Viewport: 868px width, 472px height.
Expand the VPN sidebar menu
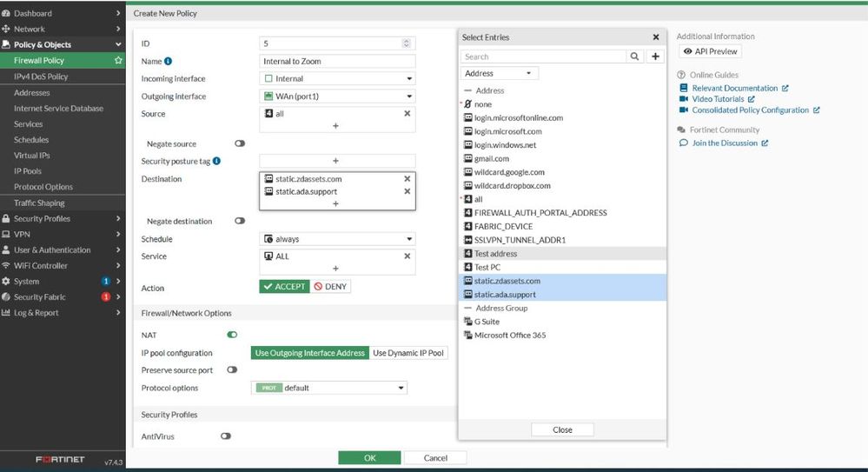(x=118, y=234)
